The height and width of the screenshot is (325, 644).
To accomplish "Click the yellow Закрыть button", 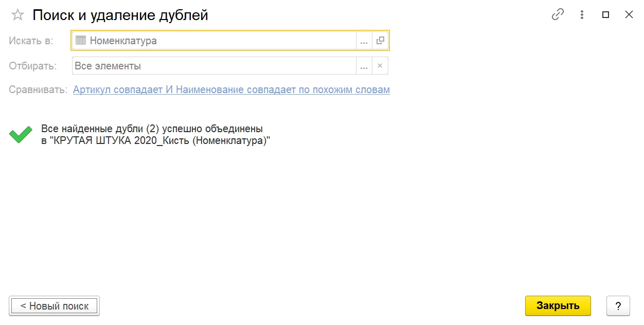I will (x=558, y=305).
